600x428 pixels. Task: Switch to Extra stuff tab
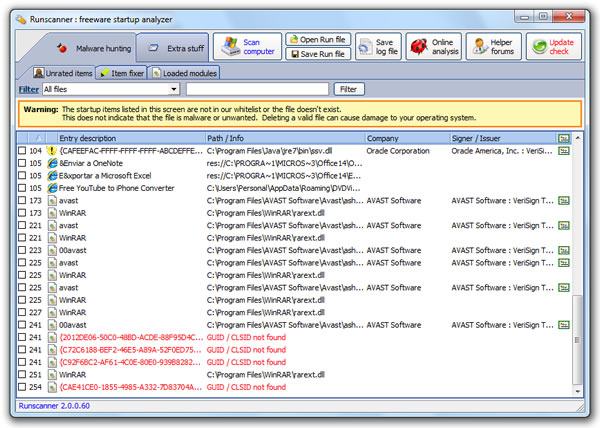(x=174, y=48)
